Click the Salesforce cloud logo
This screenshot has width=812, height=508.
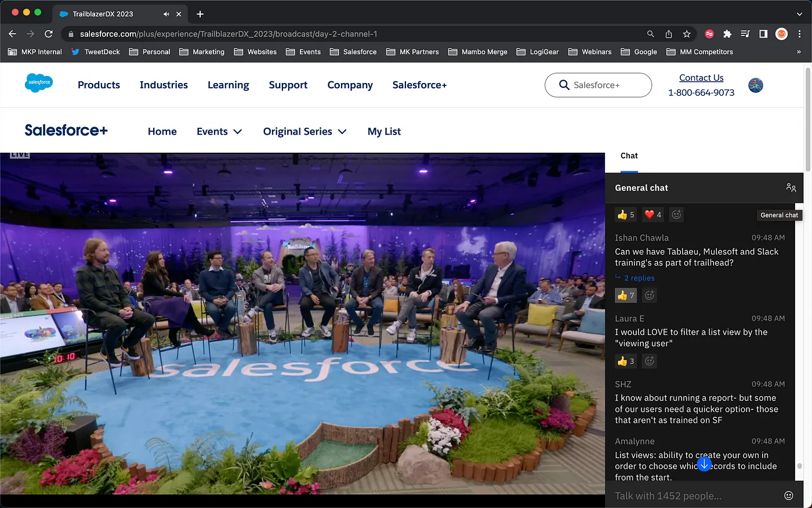[x=39, y=82]
